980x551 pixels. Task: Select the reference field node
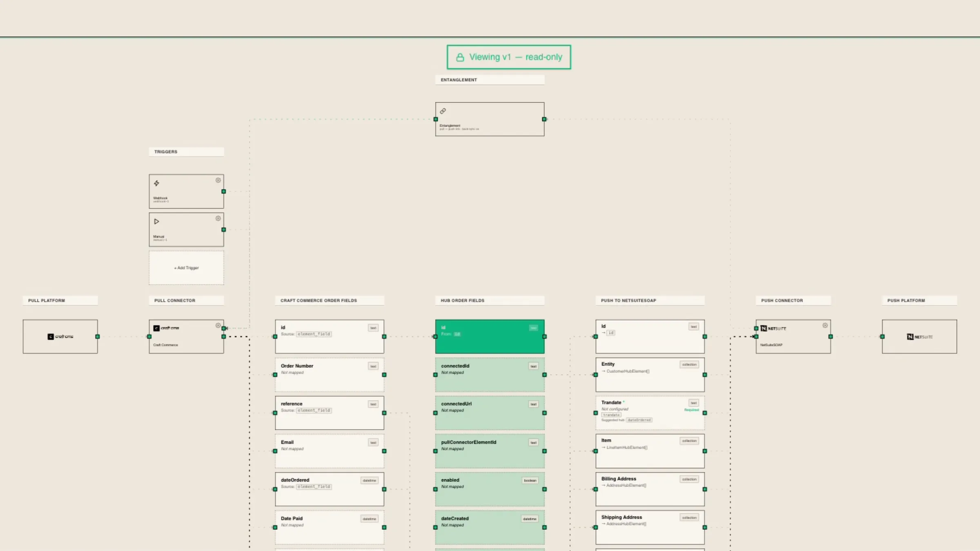point(330,413)
